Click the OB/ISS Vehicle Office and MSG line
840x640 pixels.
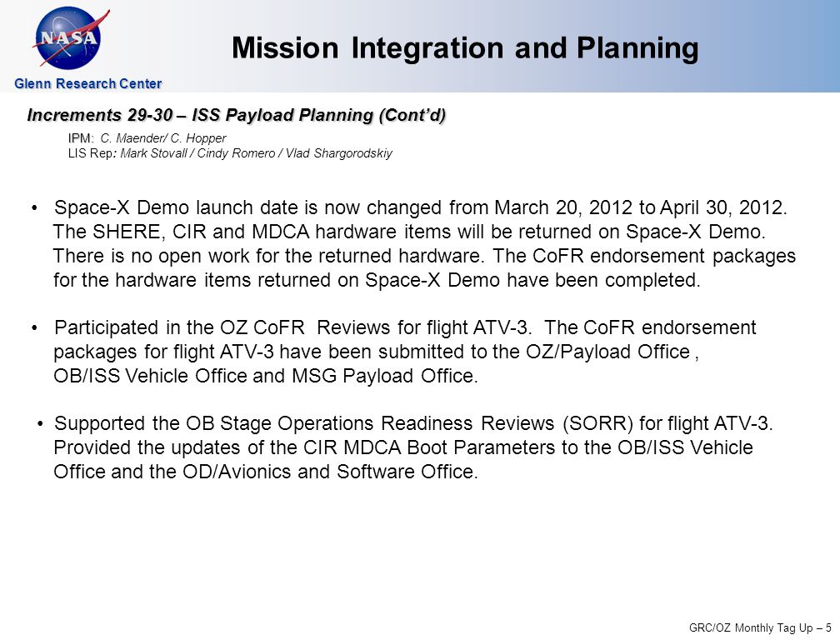pyautogui.click(x=265, y=376)
